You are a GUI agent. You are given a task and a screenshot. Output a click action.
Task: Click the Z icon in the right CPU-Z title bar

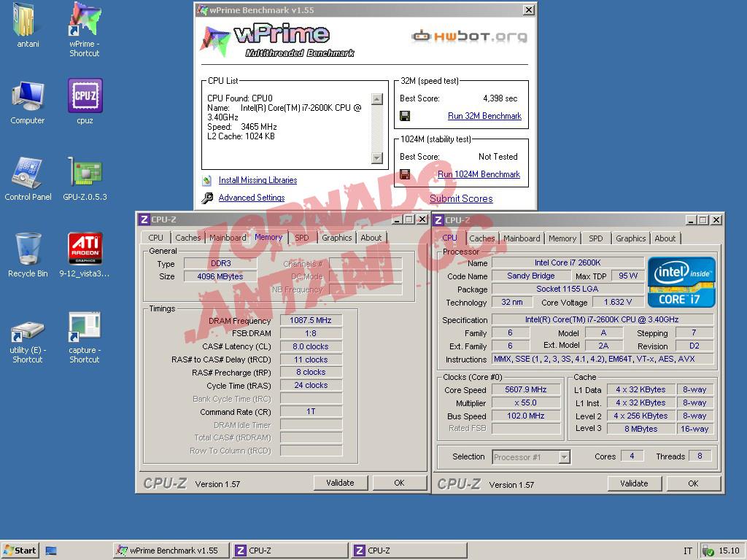coord(438,220)
